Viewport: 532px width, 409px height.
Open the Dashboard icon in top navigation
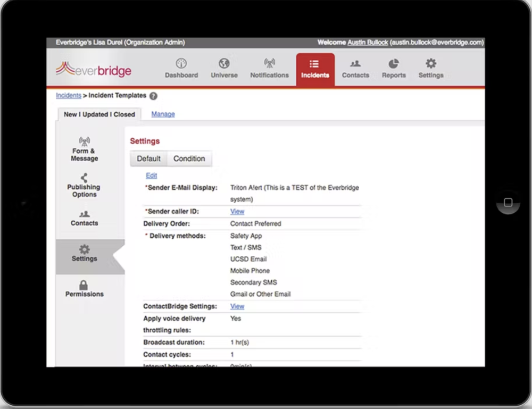click(x=181, y=63)
